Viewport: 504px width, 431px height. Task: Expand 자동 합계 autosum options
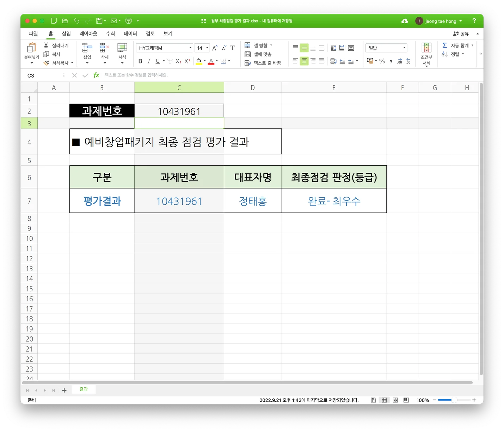click(x=472, y=45)
